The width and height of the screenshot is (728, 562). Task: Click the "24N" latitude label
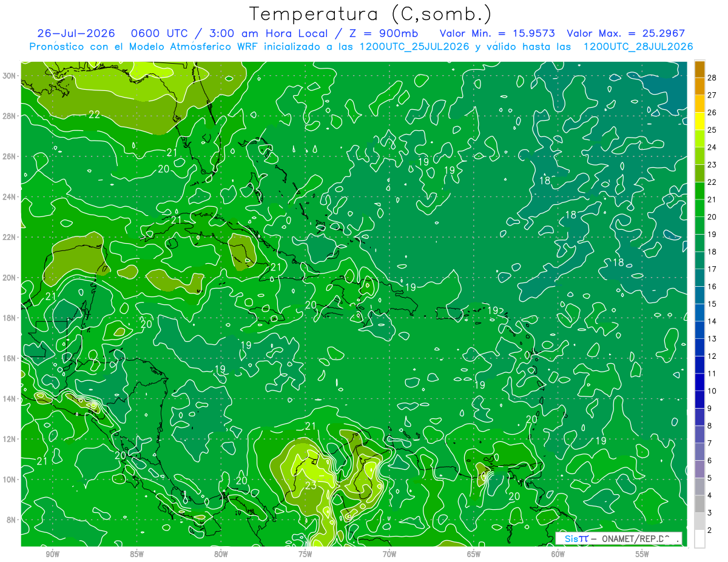pyautogui.click(x=10, y=197)
